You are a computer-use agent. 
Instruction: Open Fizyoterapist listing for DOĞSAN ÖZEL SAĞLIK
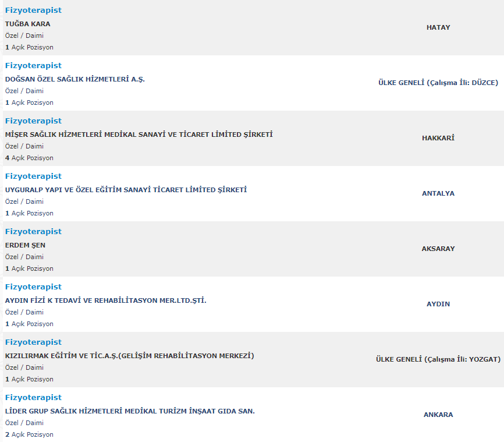click(x=33, y=66)
